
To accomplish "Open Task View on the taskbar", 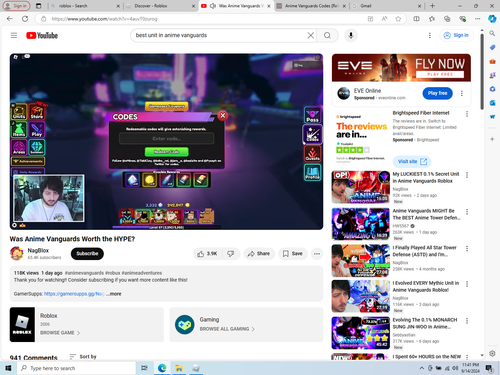I will click(x=144, y=368).
